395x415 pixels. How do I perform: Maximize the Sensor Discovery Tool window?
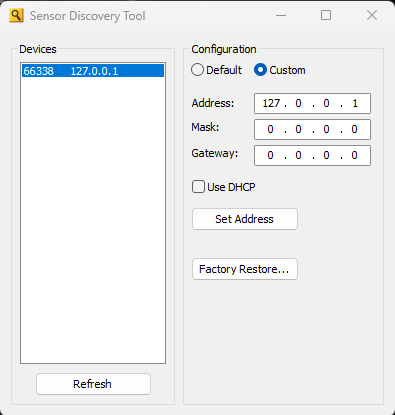click(x=326, y=15)
